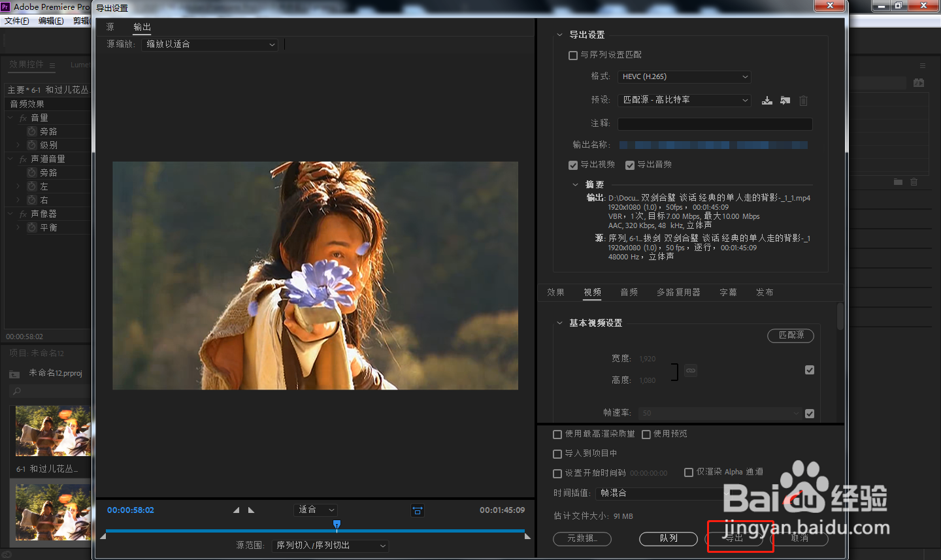This screenshot has height=560, width=941.
Task: Open the 多路复用器 tab
Action: 678,293
